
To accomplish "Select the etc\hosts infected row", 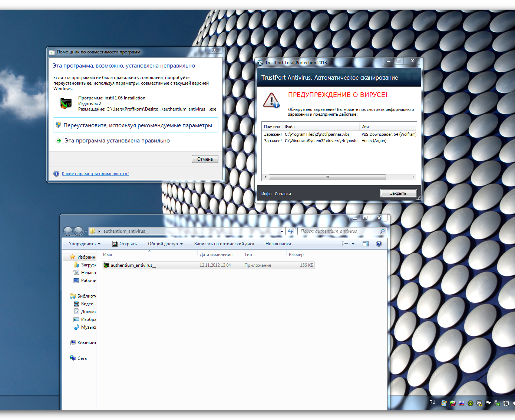I will (339, 141).
